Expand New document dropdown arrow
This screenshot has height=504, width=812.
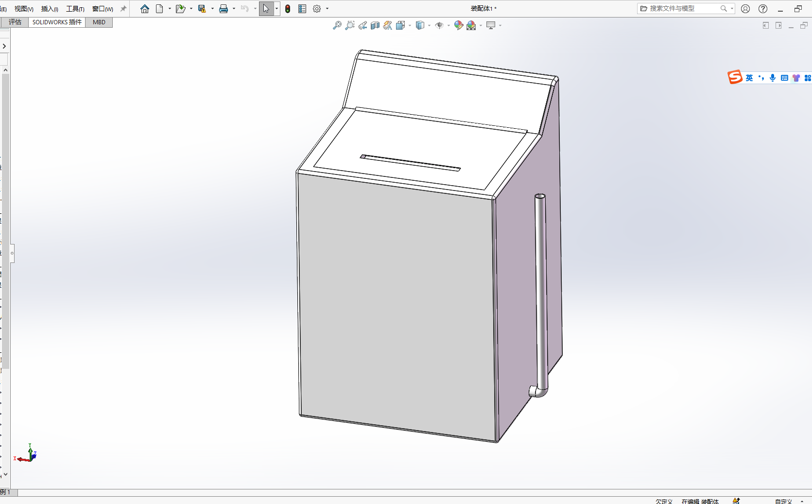point(170,9)
